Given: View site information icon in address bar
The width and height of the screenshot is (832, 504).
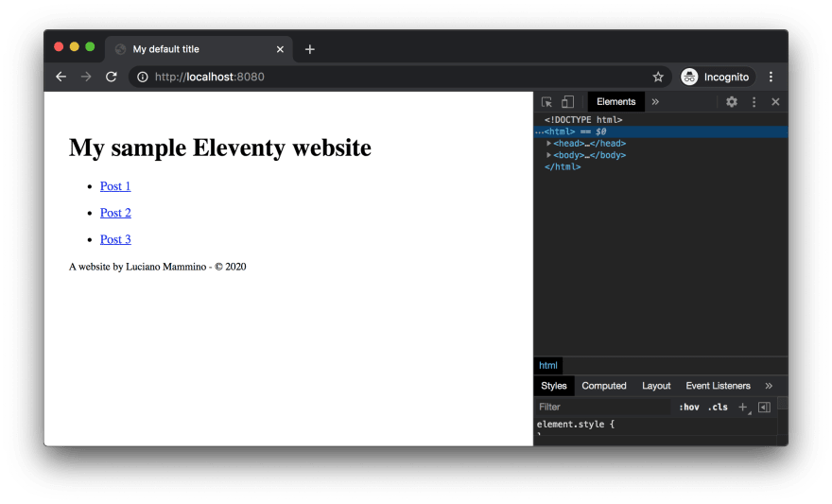Looking at the screenshot, I should (x=142, y=77).
